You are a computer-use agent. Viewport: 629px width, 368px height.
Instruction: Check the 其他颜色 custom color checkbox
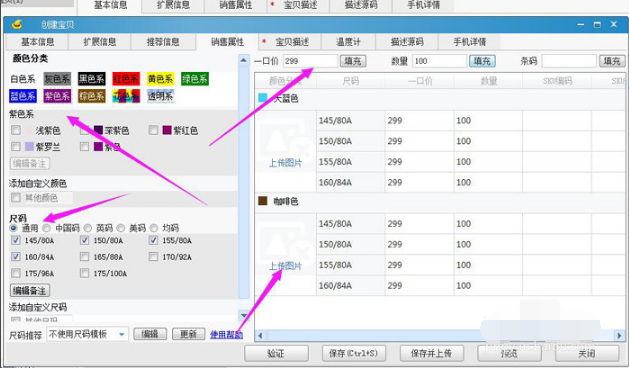16,197
